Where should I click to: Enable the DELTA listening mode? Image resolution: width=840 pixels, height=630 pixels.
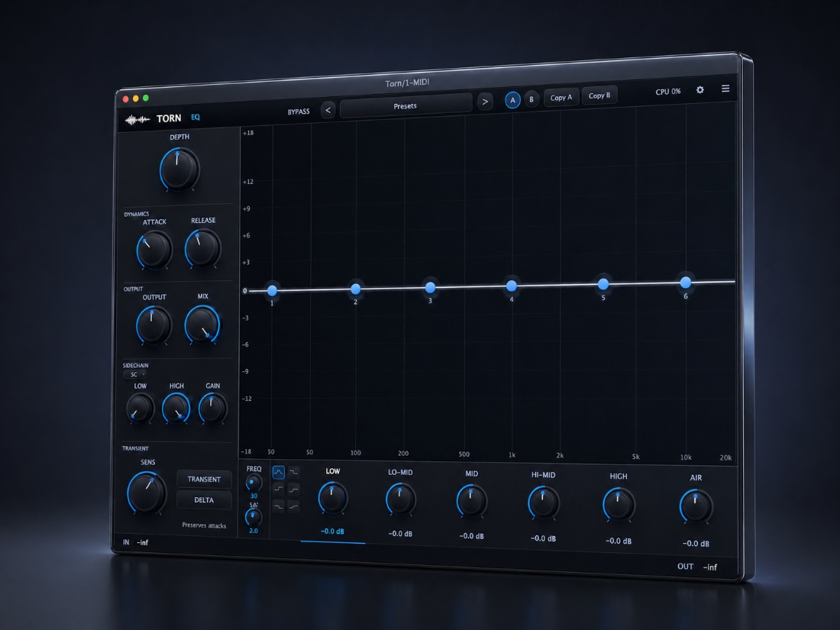[x=204, y=500]
